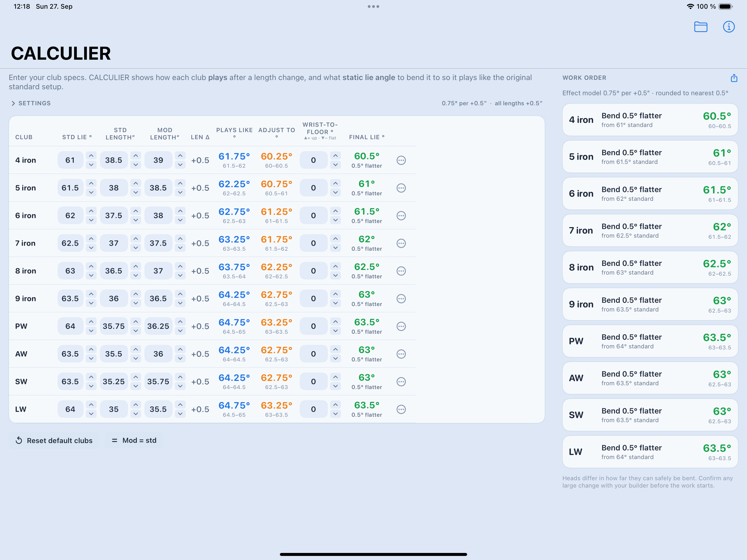
Task: Click the WORK ORDER heading
Action: [x=584, y=78]
